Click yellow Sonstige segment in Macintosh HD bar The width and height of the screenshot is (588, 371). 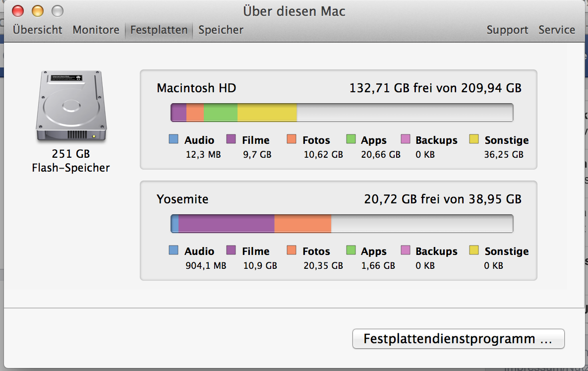point(267,113)
